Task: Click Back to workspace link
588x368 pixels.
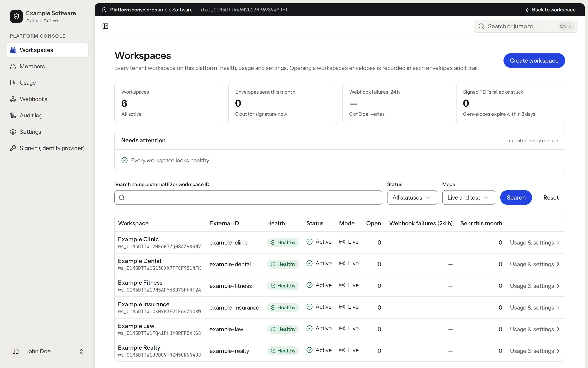Action: click(551, 10)
